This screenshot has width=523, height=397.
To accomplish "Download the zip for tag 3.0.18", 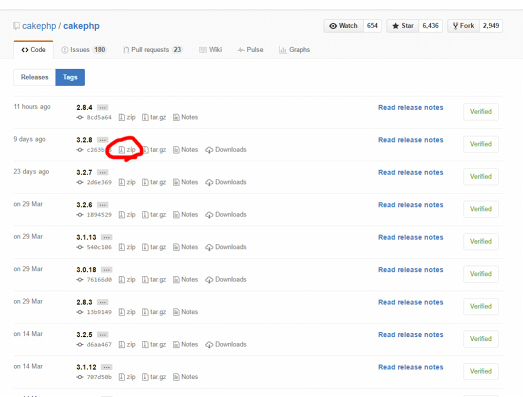I will [127, 280].
